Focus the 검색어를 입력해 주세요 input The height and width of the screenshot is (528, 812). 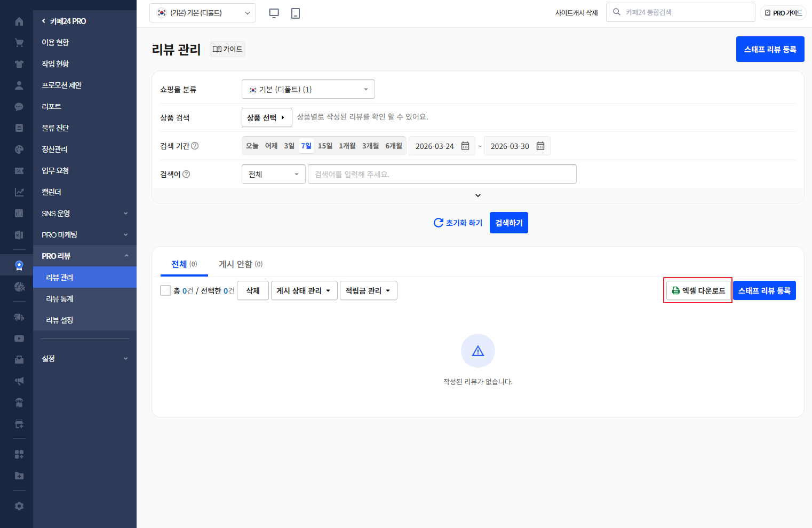coord(442,174)
